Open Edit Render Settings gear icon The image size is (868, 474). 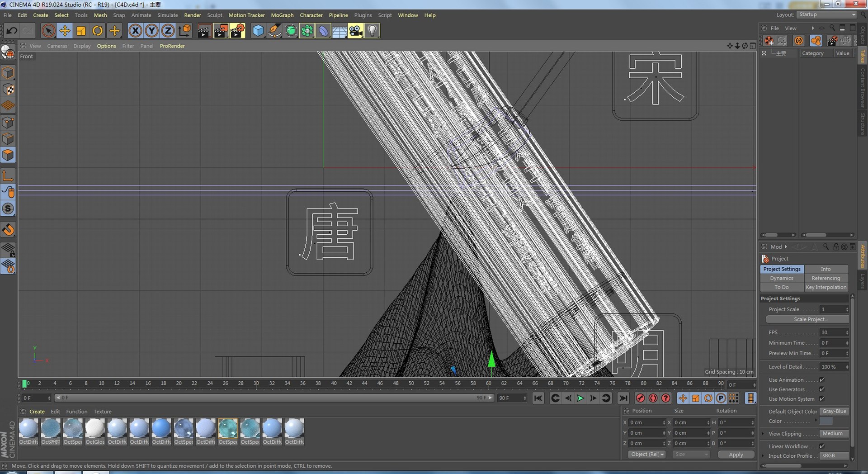coord(237,31)
